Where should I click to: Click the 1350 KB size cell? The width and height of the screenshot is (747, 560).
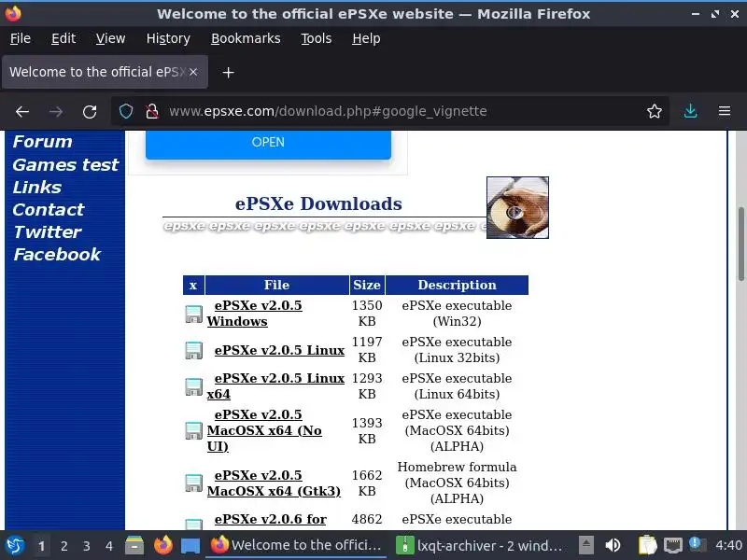367,314
